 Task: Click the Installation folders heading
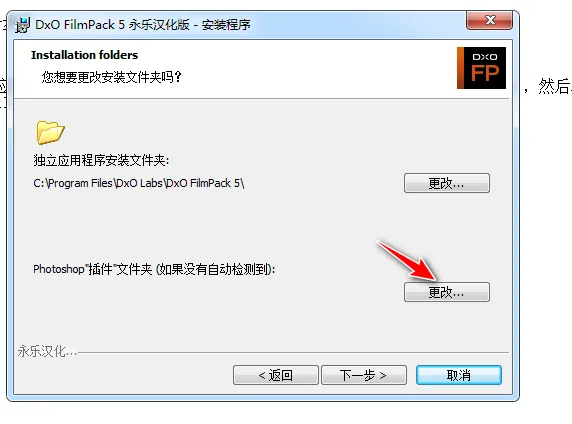pos(85,55)
